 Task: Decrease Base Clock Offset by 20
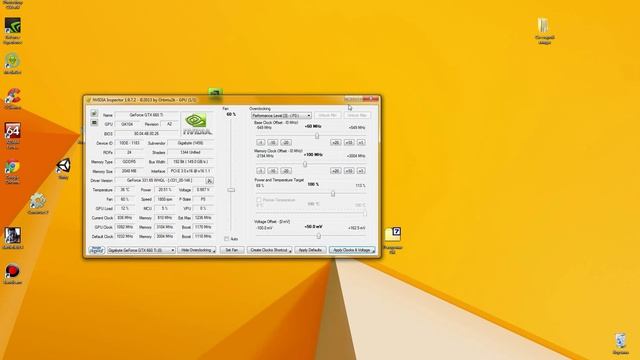click(x=286, y=142)
